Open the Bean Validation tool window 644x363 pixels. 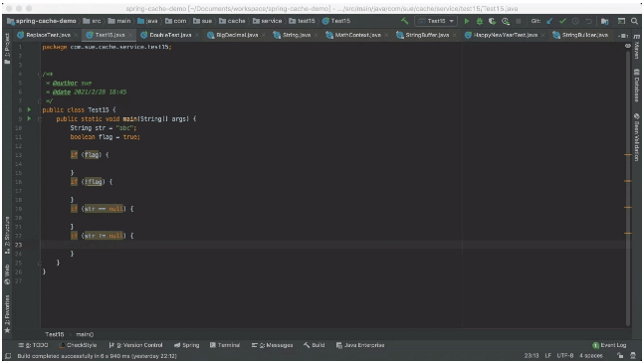pos(636,137)
